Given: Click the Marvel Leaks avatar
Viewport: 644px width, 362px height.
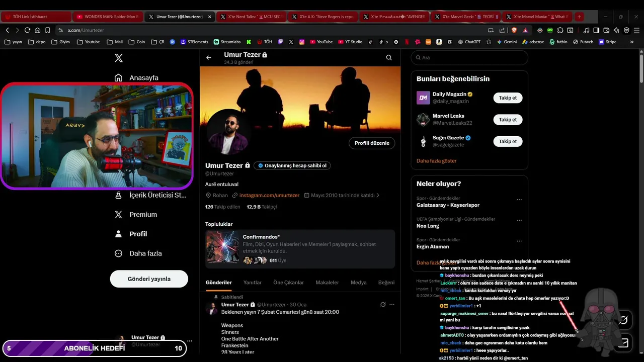Looking at the screenshot, I should coord(423,119).
